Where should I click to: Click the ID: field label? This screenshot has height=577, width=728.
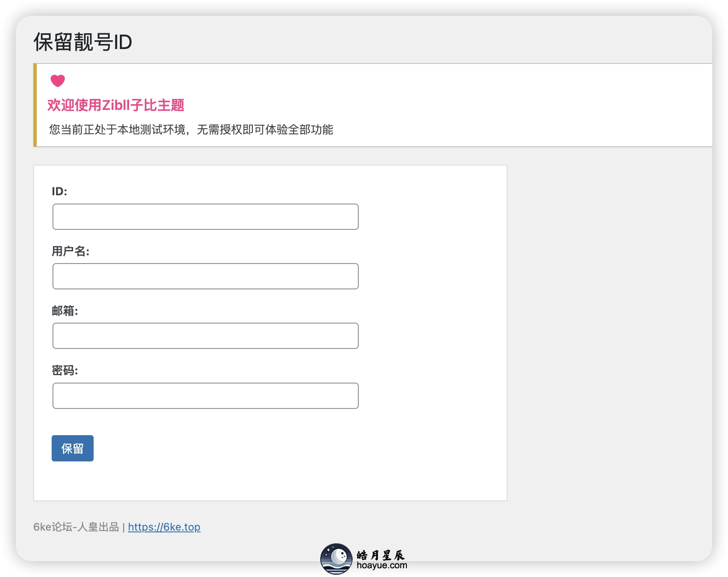point(59,191)
